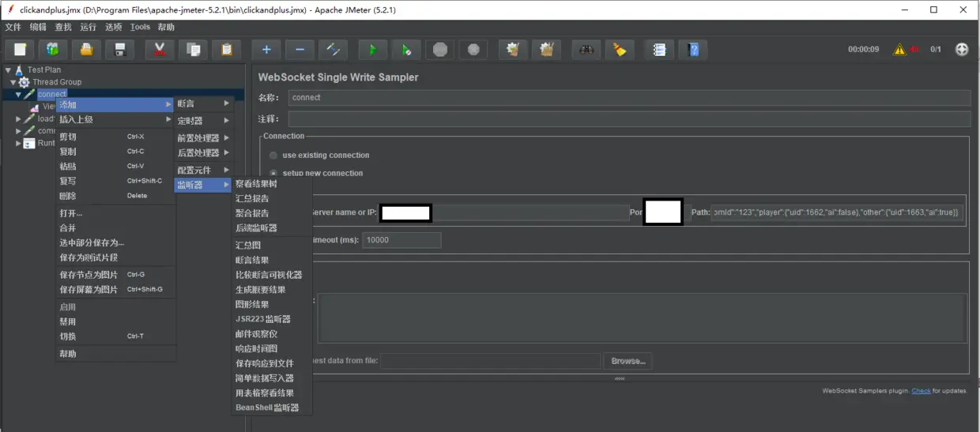Click the blue plus Expand All icon

coord(266,50)
